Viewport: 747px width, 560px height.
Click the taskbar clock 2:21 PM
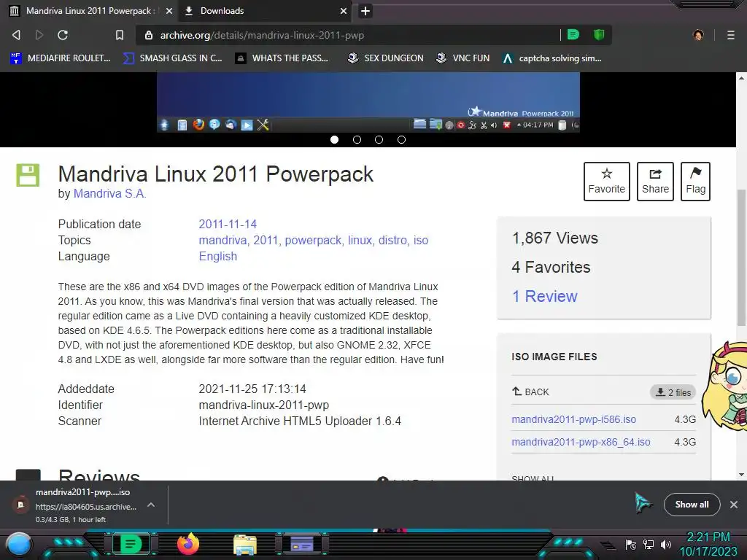tap(708, 537)
